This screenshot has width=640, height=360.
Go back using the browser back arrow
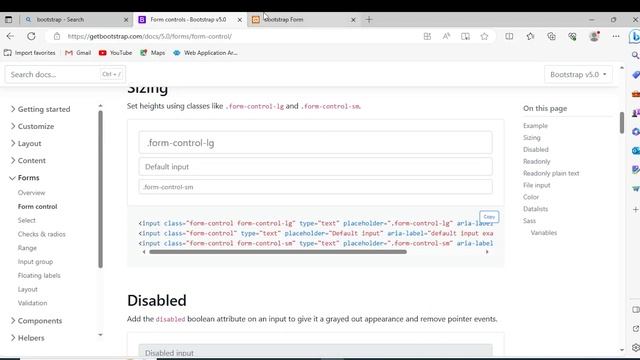point(10,36)
